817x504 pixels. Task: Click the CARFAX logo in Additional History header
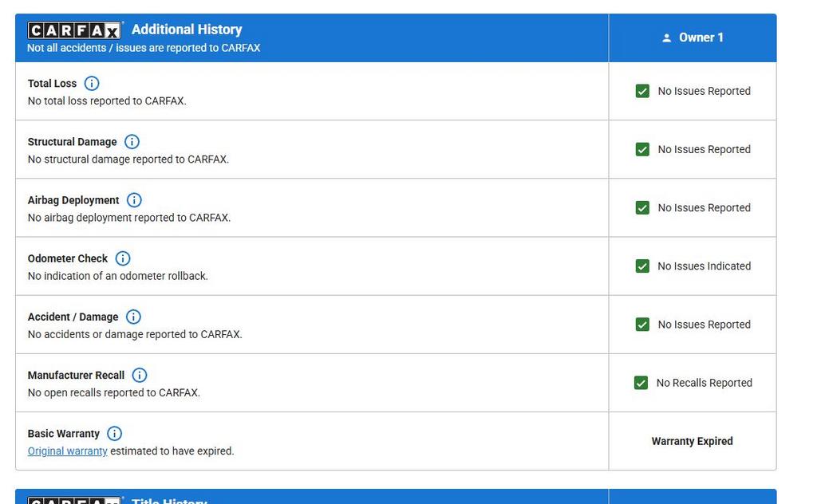pyautogui.click(x=74, y=31)
